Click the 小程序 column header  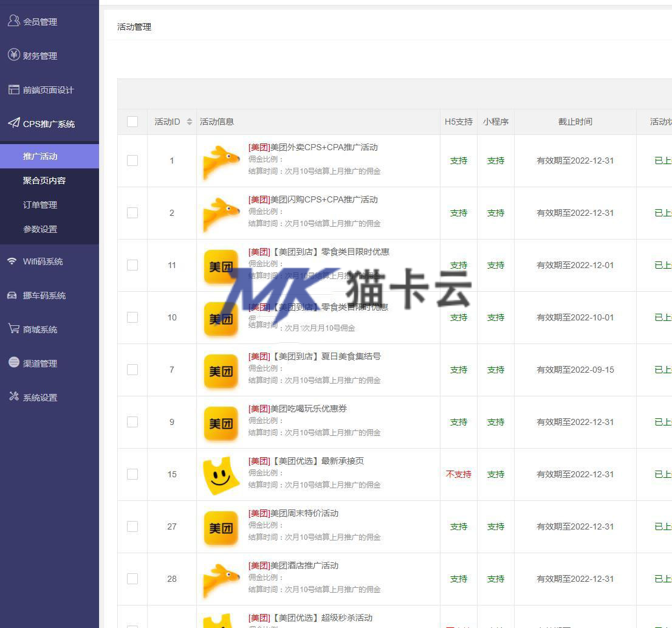coord(496,122)
